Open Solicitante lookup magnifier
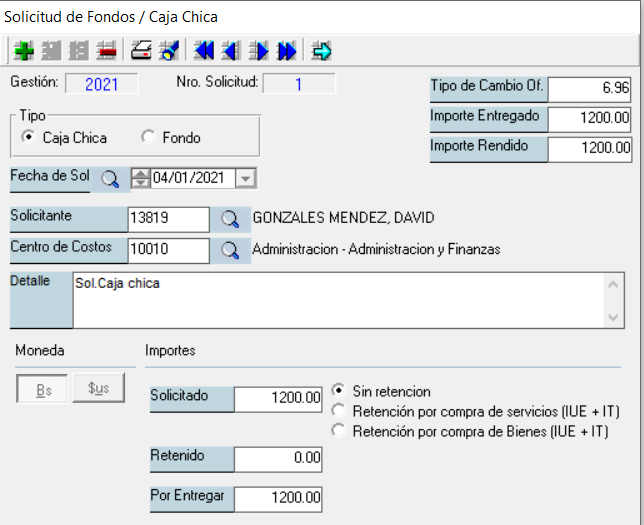Screen dimensions: 644x525 pos(230,219)
